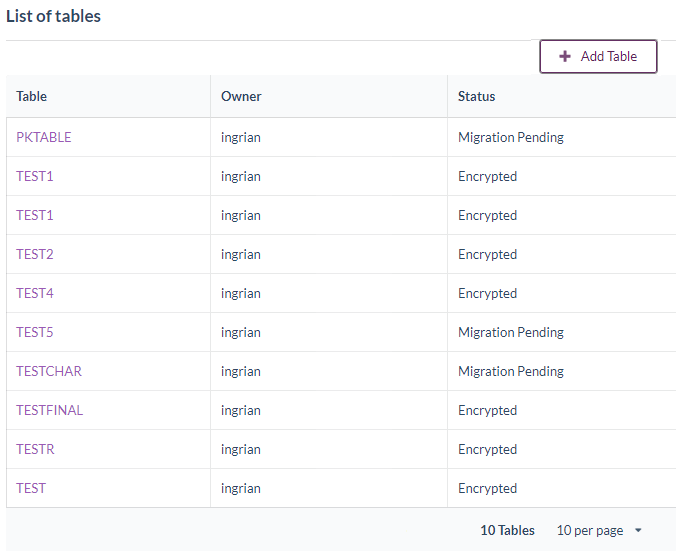This screenshot has width=683, height=551.
Task: Open the second TEST1 table link
Action: (35, 215)
